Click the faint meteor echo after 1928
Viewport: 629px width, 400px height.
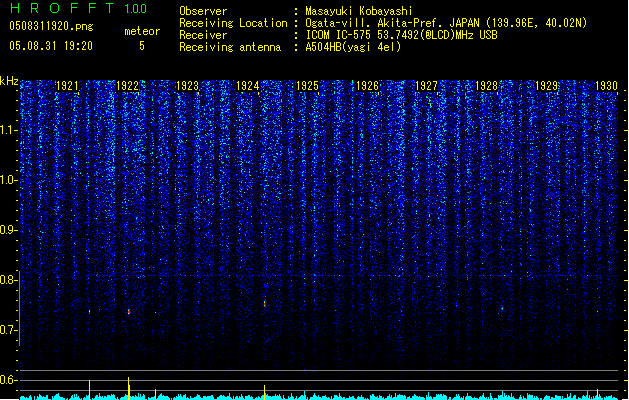tap(502, 309)
